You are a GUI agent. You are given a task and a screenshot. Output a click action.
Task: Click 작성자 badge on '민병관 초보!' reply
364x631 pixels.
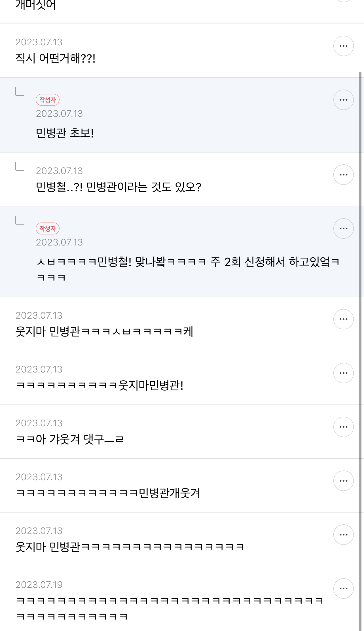48,100
